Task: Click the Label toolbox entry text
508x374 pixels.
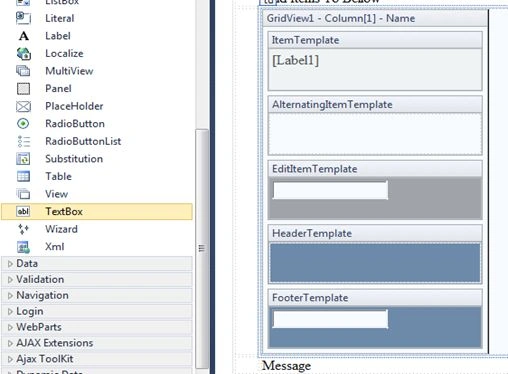Action: click(x=58, y=36)
